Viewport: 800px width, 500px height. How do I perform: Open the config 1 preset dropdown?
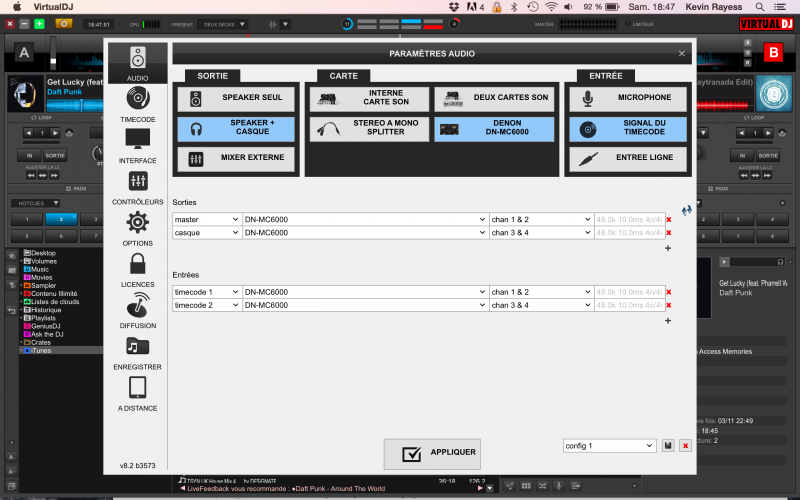click(x=609, y=445)
